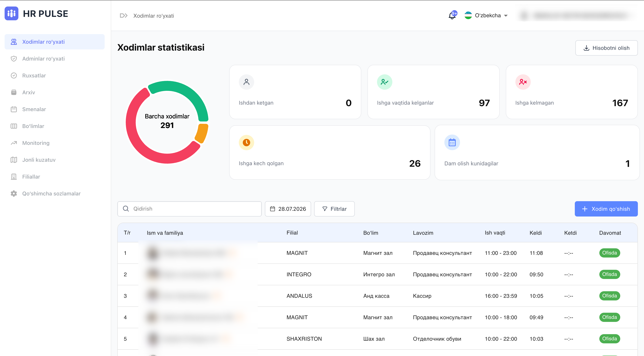Image resolution: width=644 pixels, height=356 pixels.
Task: Click the Dam olish kunidagilar calendar icon
Action: tap(452, 143)
